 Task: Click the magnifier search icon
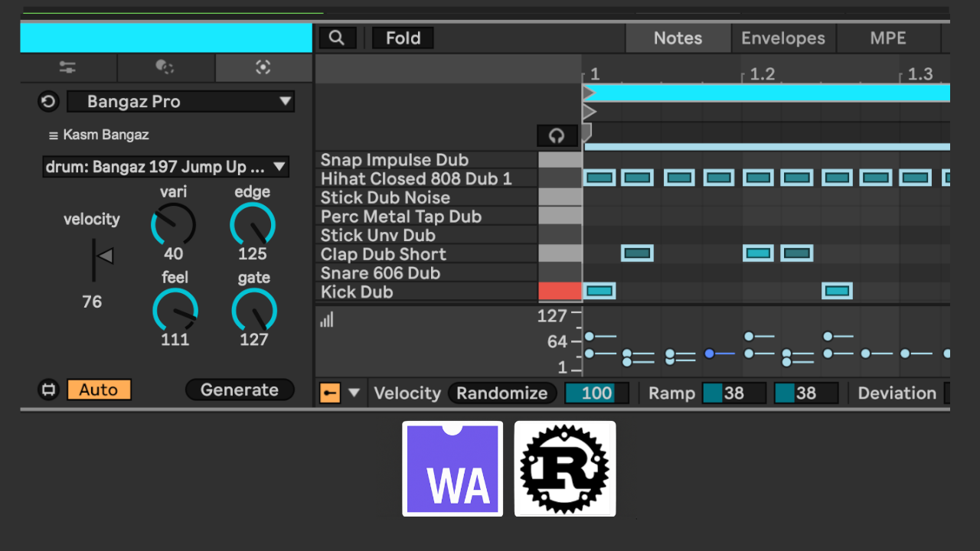pyautogui.click(x=337, y=38)
